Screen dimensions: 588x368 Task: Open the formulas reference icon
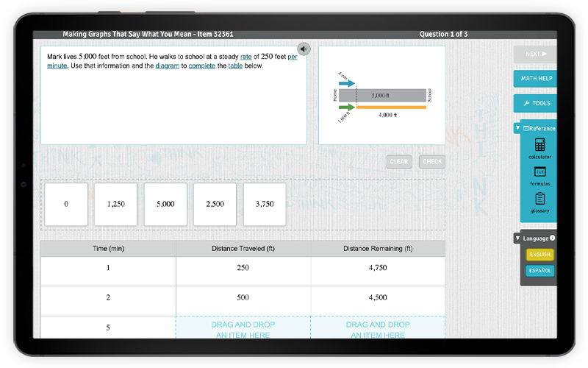pyautogui.click(x=539, y=172)
